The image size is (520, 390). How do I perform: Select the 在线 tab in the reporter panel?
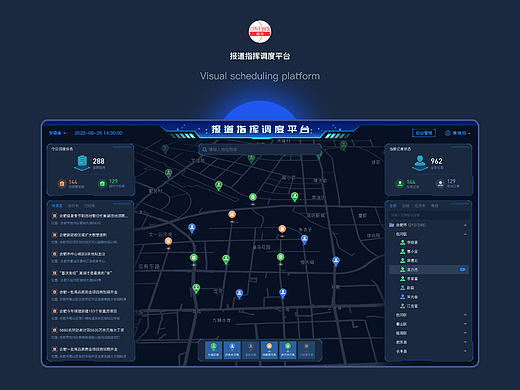pos(405,206)
